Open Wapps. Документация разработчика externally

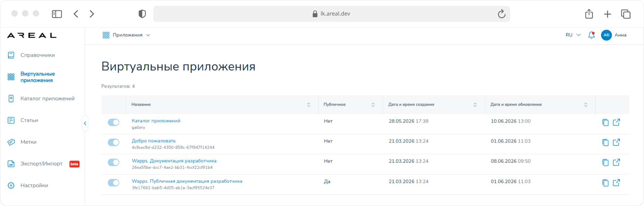tap(616, 162)
